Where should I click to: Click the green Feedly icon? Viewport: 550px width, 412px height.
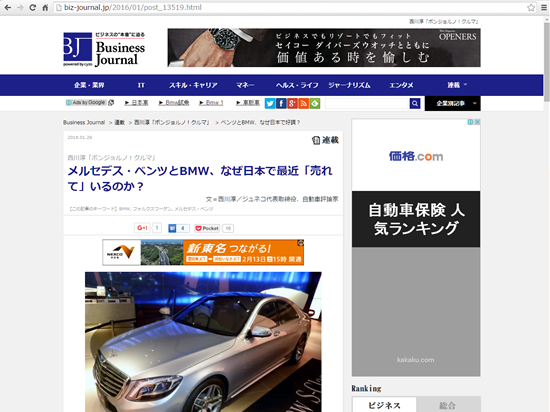click(x=315, y=103)
